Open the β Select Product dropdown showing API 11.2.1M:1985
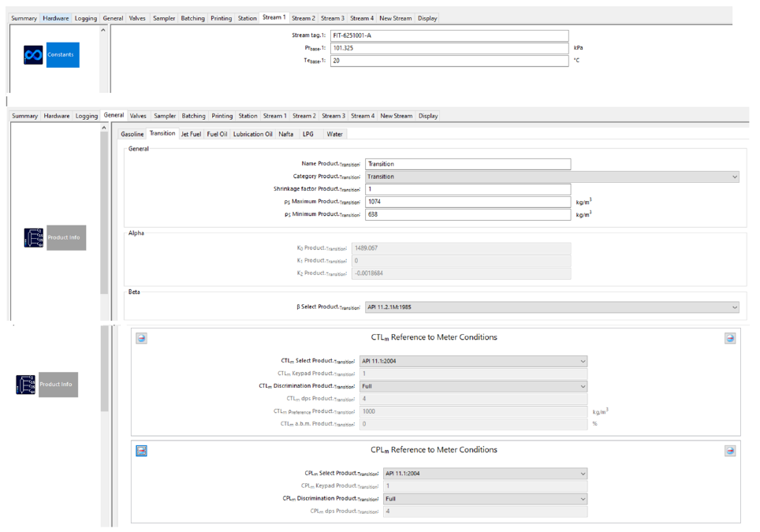760x532 pixels. [x=552, y=307]
